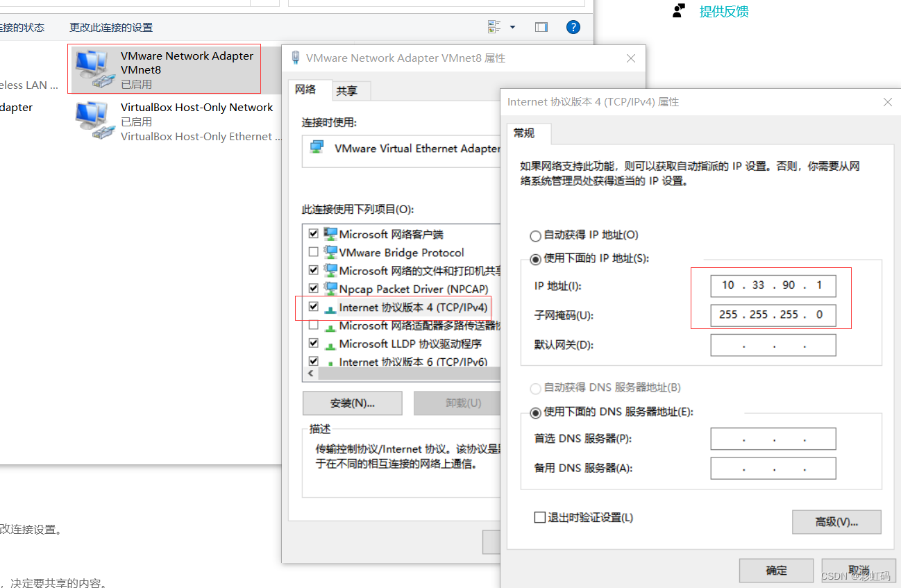The height and width of the screenshot is (588, 901).
Task: Confirm IPv4 settings with 确定 button
Action: click(x=776, y=571)
